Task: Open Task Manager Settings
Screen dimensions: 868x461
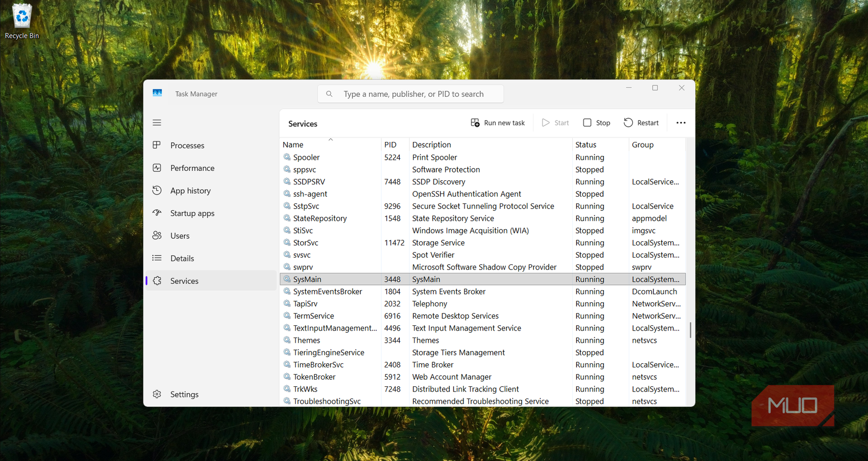Action: (211, 394)
